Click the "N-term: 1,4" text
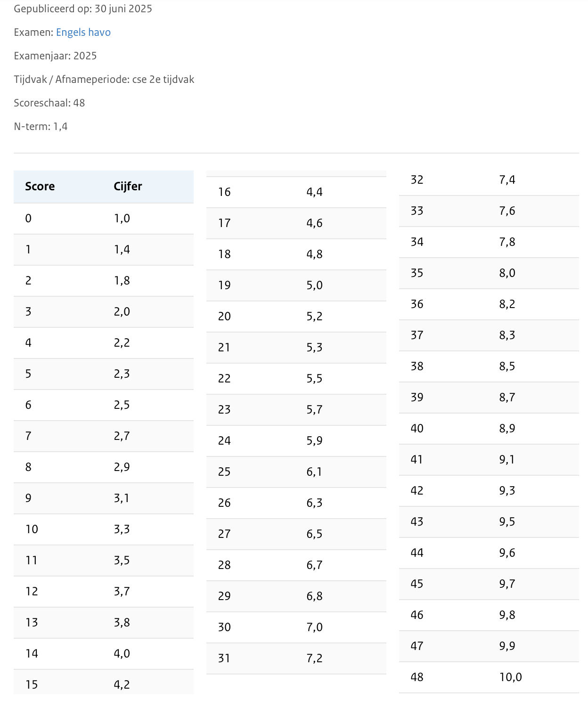This screenshot has height=715, width=588. click(x=41, y=127)
